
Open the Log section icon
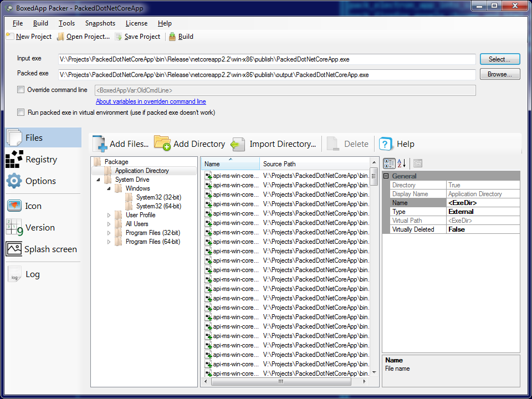(x=14, y=274)
